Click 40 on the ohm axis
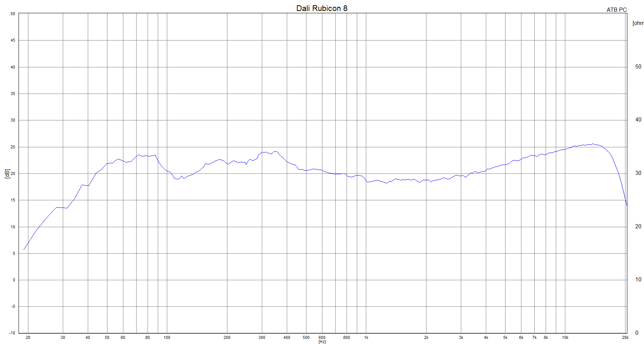644x348 pixels. click(x=638, y=120)
